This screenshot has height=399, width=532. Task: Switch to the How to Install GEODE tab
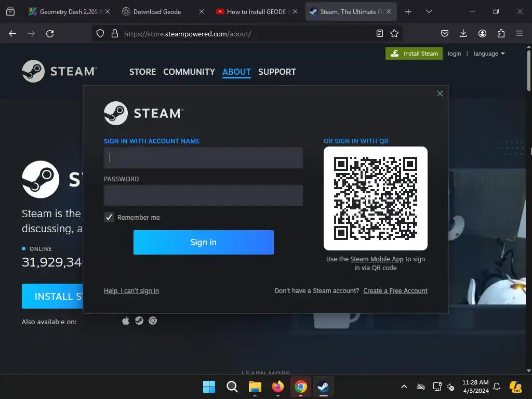(253, 12)
